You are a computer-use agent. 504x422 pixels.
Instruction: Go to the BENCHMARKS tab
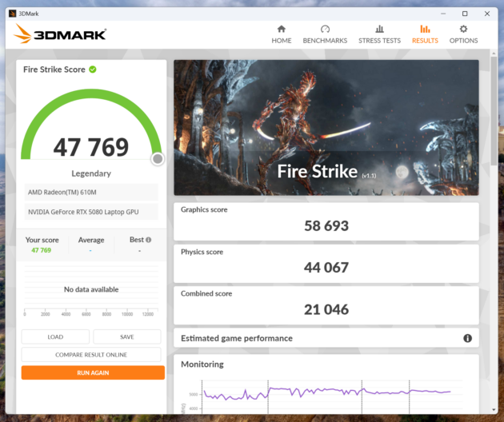pyautogui.click(x=325, y=41)
